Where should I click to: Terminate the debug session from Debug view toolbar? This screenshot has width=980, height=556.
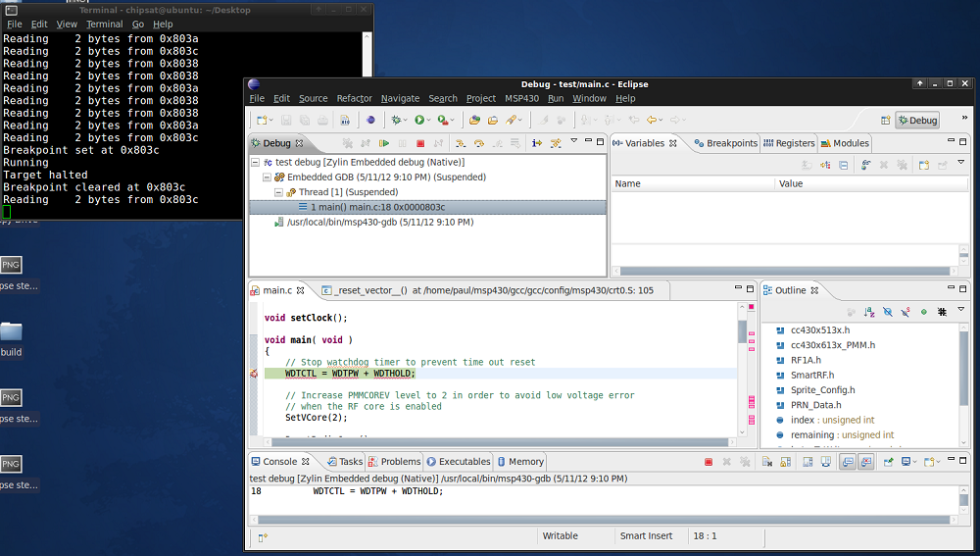point(420,143)
